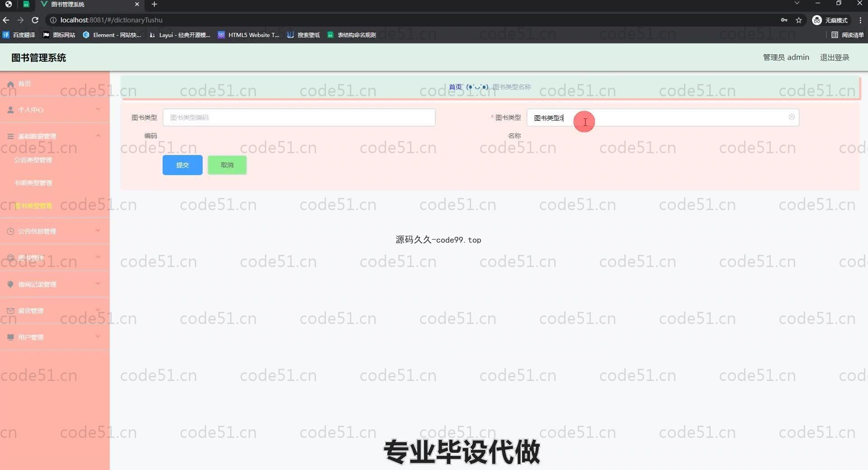This screenshot has height=470, width=868.
Task: Click the bulb icon of 借阅记录管理
Action: click(x=10, y=284)
